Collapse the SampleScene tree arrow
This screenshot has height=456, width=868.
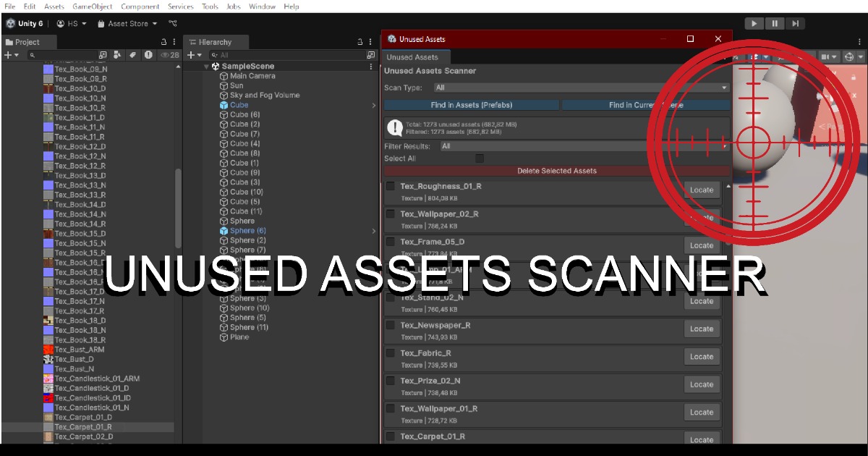point(206,67)
